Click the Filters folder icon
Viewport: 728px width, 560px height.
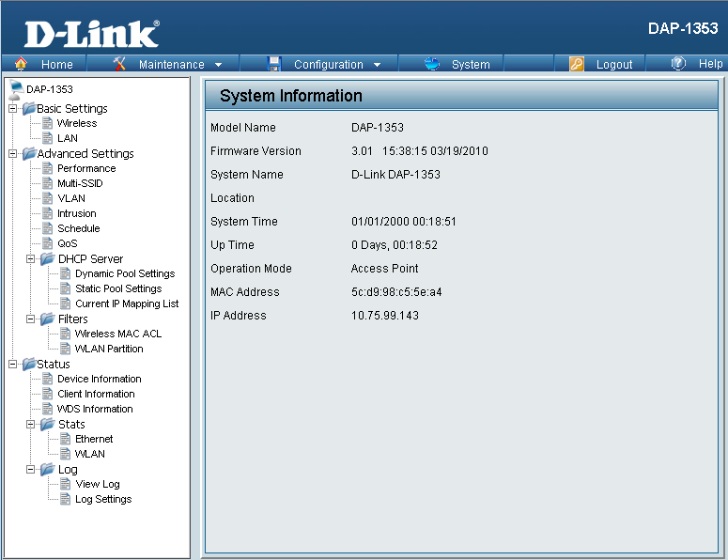pos(47,319)
